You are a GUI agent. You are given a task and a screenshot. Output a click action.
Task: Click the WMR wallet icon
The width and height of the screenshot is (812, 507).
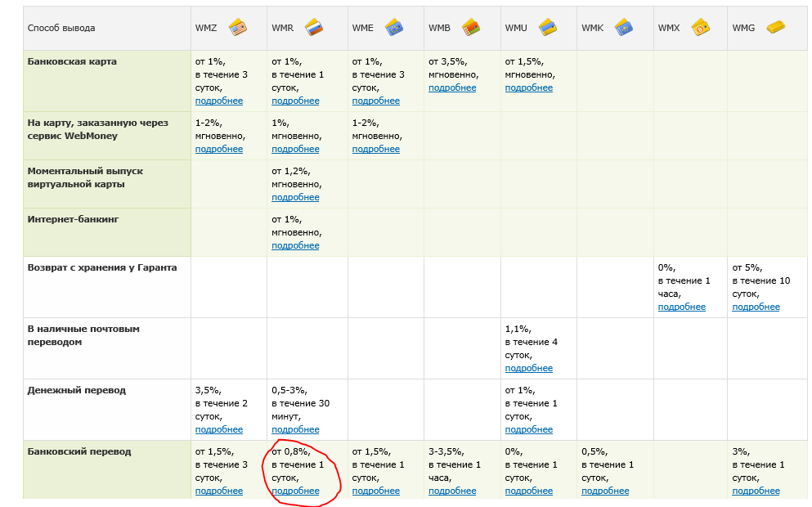tap(314, 27)
